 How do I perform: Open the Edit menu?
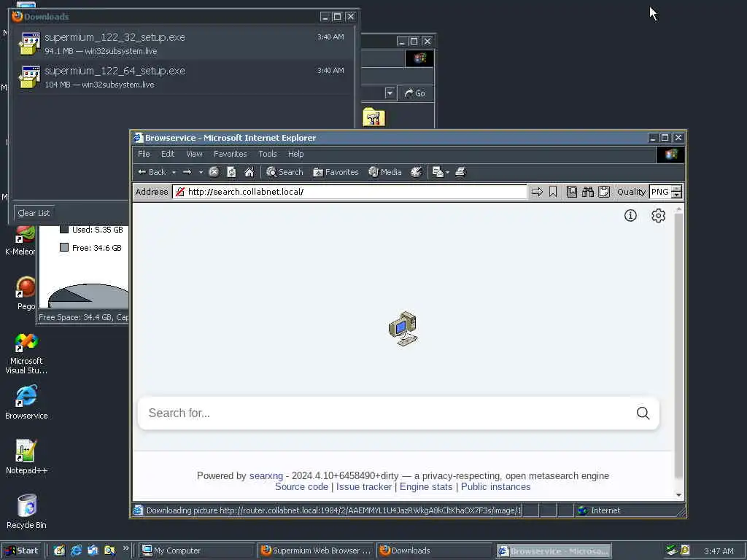[x=168, y=154]
